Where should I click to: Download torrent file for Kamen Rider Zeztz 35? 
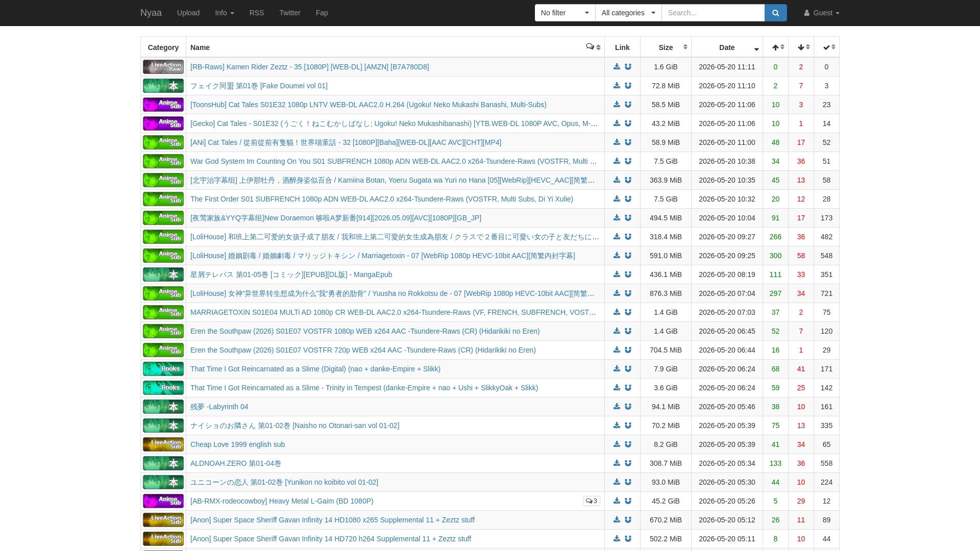point(617,67)
